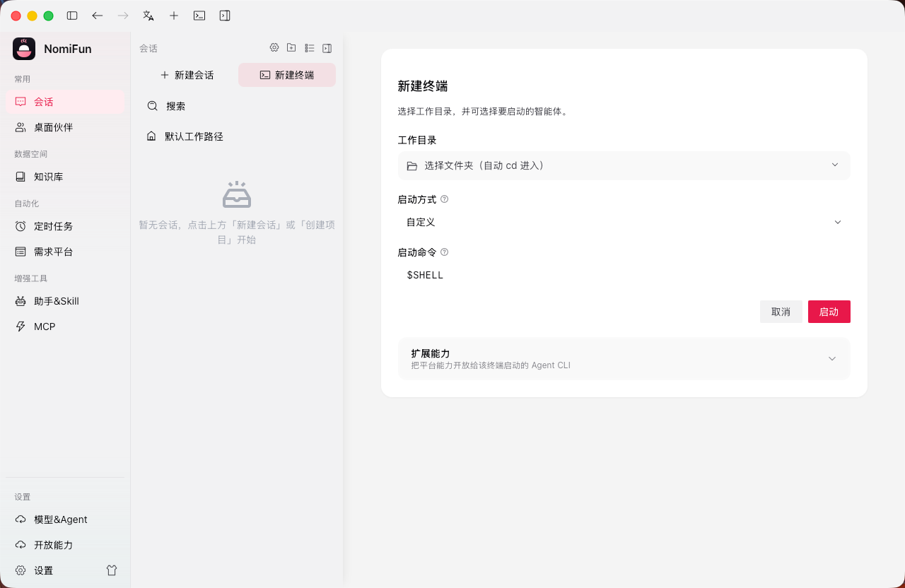This screenshot has width=905, height=588.
Task: Click the list view icon in 会话 header
Action: pos(309,48)
